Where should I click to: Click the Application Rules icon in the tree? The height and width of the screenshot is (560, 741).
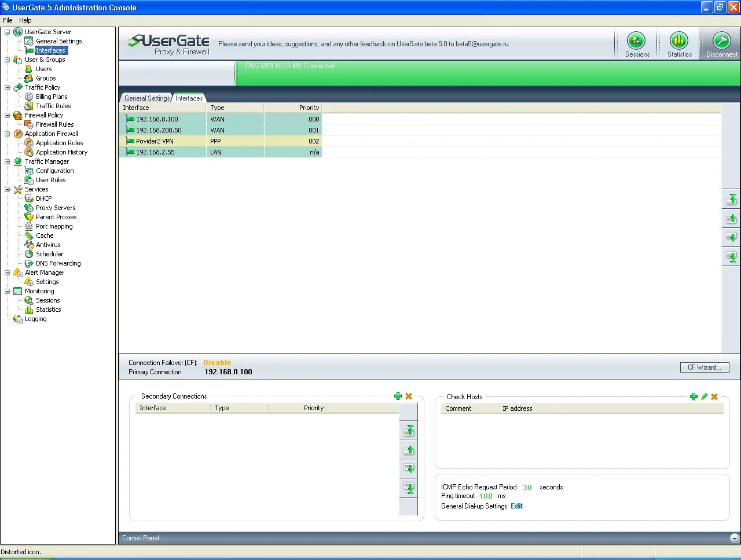tap(29, 143)
